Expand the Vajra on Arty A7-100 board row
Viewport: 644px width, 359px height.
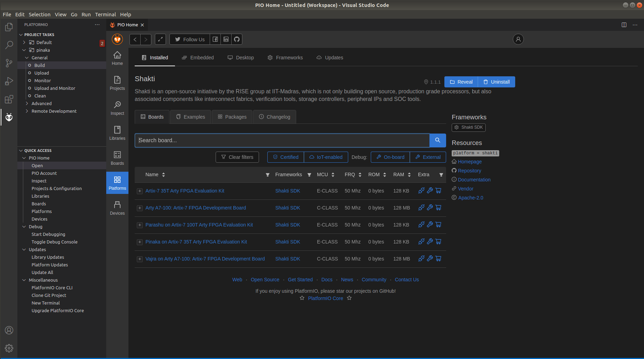coord(140,259)
